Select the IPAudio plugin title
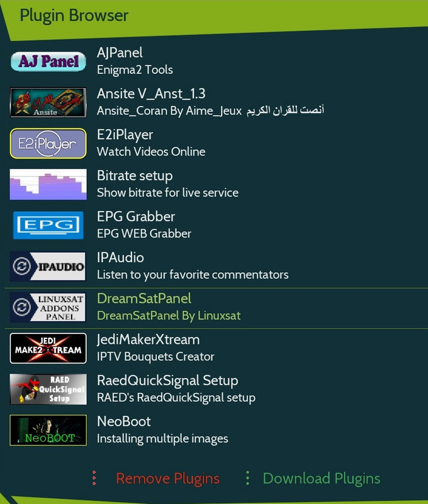Screen dimensions: 428x504 (120, 258)
